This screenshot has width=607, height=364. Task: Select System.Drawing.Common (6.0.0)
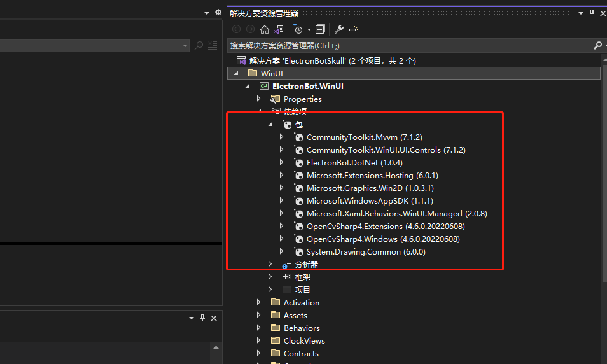[366, 252]
